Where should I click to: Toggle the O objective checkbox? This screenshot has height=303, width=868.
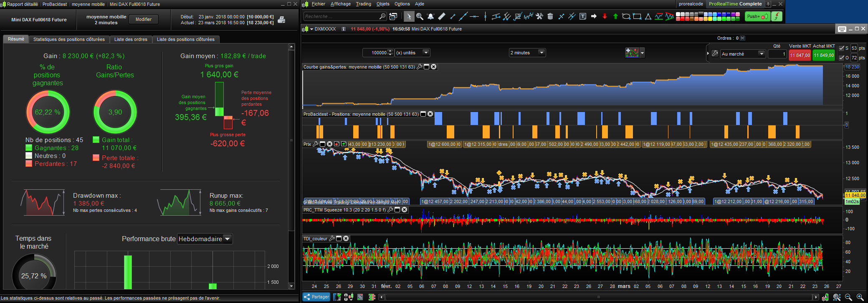point(841,58)
